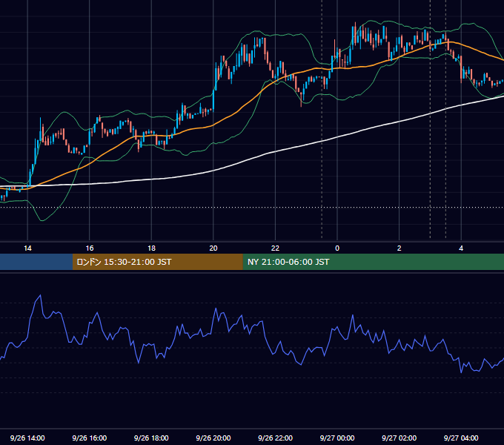Click the 9/26 22:00 date label
The height and width of the screenshot is (445, 504).
(275, 438)
